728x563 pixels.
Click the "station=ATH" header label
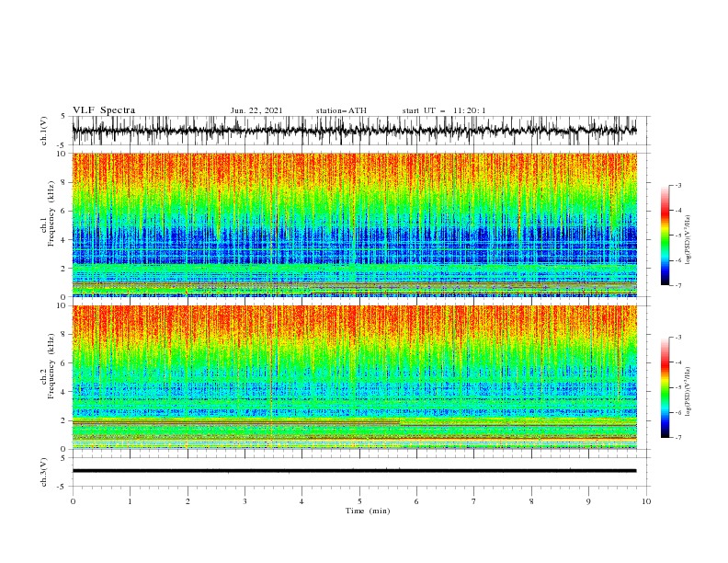pyautogui.click(x=341, y=110)
